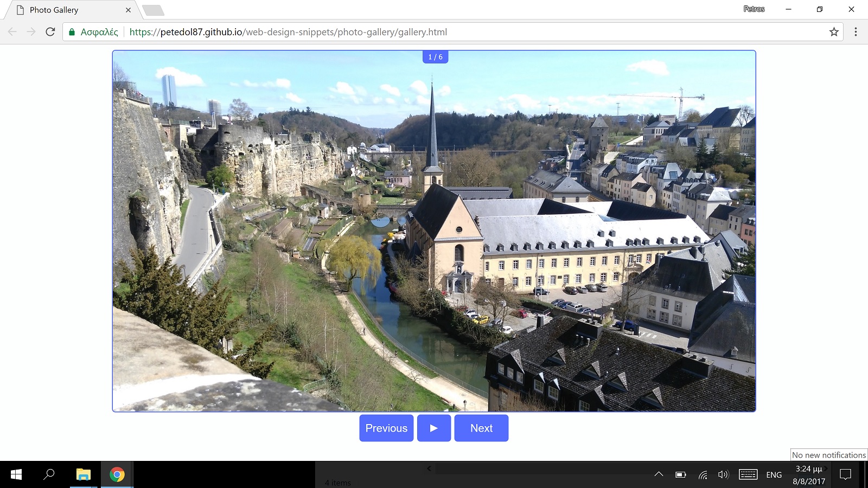The width and height of the screenshot is (868, 488).
Task: Click the slideshow play icon between Previous and Next
Action: coord(434,428)
